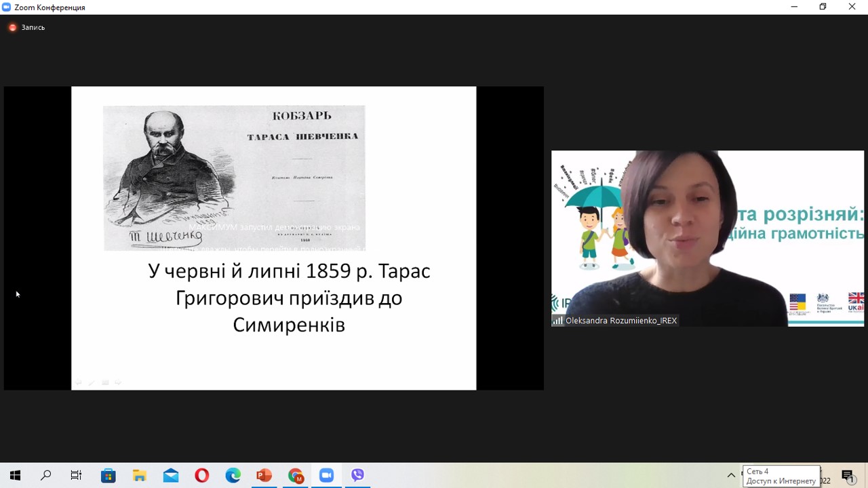Image resolution: width=868 pixels, height=488 pixels.
Task: Click the Windows search magnifier icon
Action: pyautogui.click(x=45, y=476)
